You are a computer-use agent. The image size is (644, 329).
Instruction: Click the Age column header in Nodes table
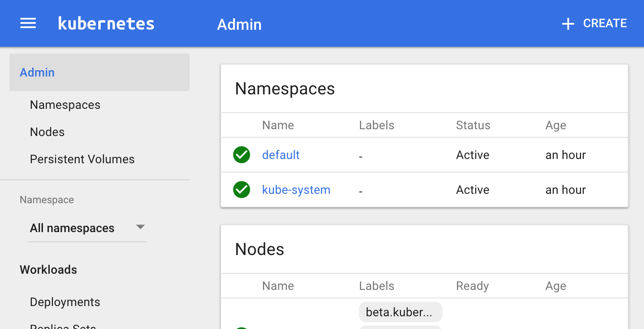(556, 286)
